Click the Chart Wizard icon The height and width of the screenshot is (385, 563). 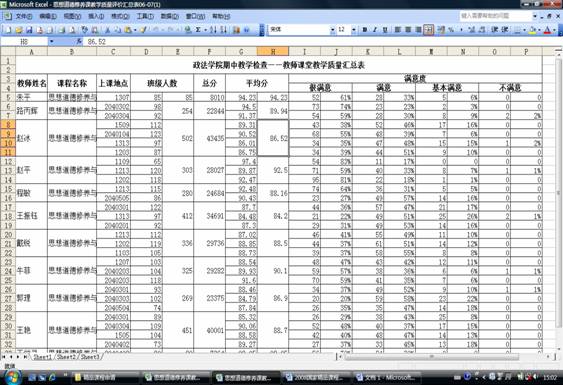[x=236, y=30]
